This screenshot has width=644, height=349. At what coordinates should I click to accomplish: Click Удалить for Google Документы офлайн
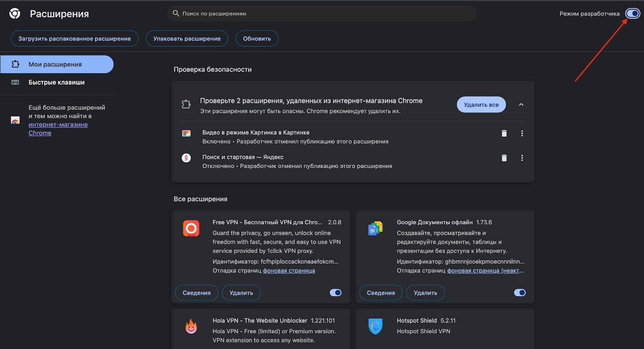[425, 293]
